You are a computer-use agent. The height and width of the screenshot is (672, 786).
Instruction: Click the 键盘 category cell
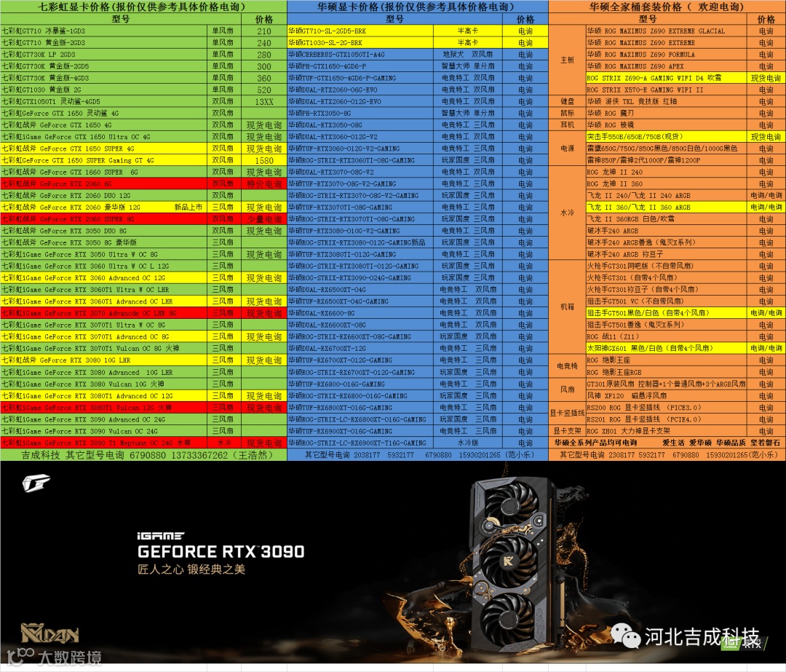click(x=567, y=101)
